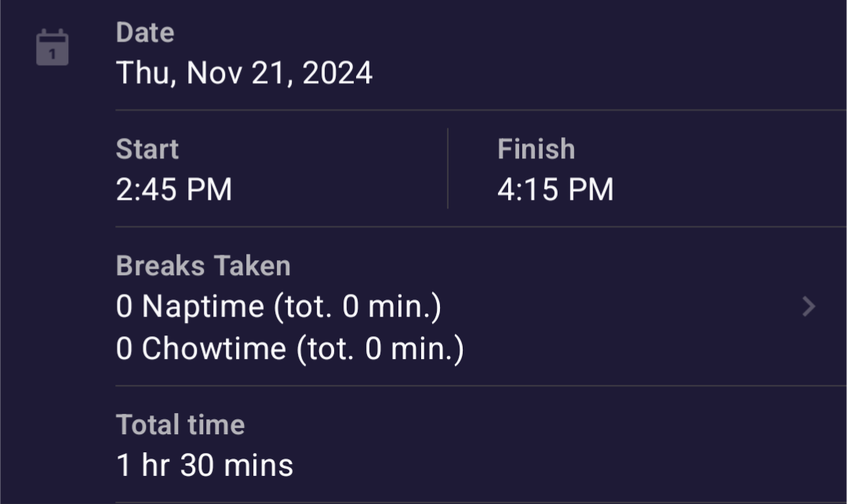Click the vertical divider between Start and Finish
Screen dimensions: 847x504
coord(448,169)
